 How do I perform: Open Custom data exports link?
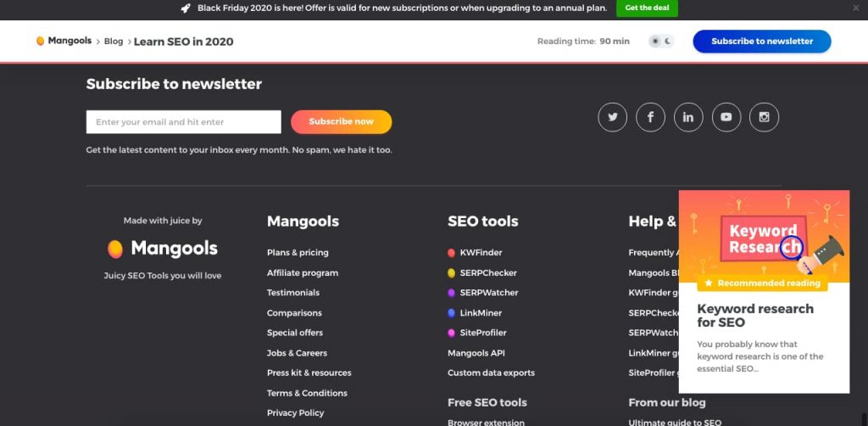click(x=491, y=373)
